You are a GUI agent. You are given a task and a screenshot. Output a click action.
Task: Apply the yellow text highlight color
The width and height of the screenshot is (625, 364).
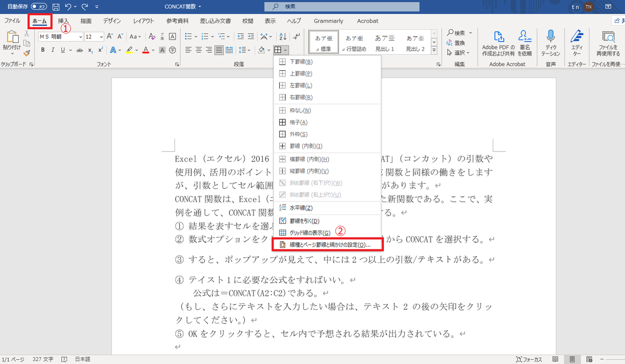[130, 50]
